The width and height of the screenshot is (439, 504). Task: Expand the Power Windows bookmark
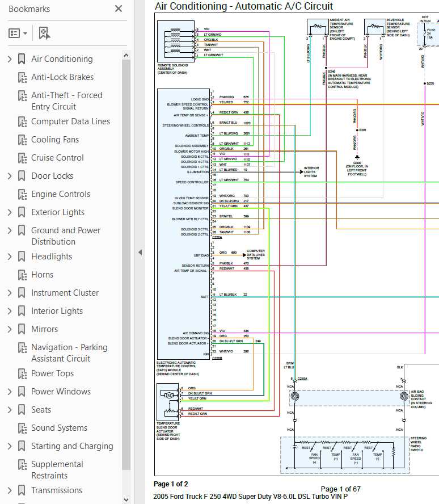point(10,392)
